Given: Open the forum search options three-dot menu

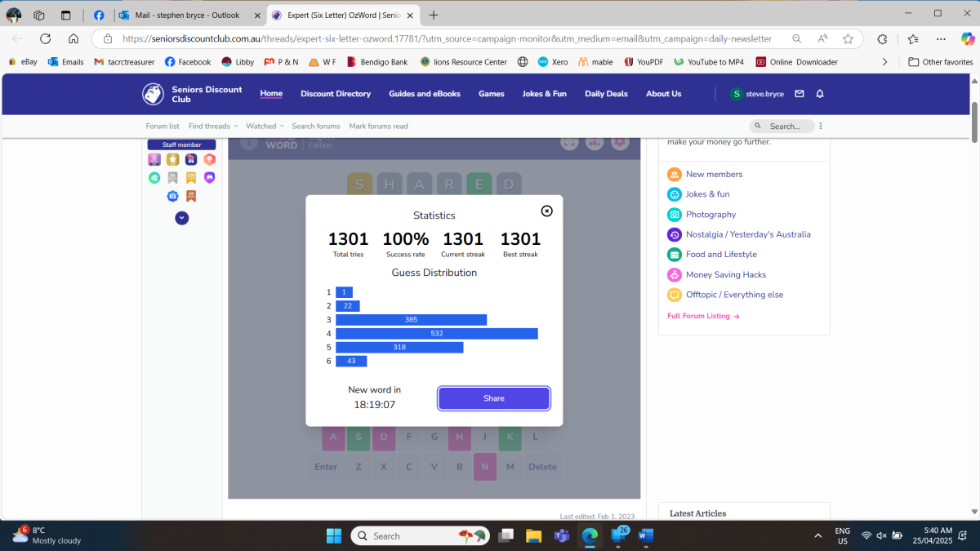Looking at the screenshot, I should point(821,127).
